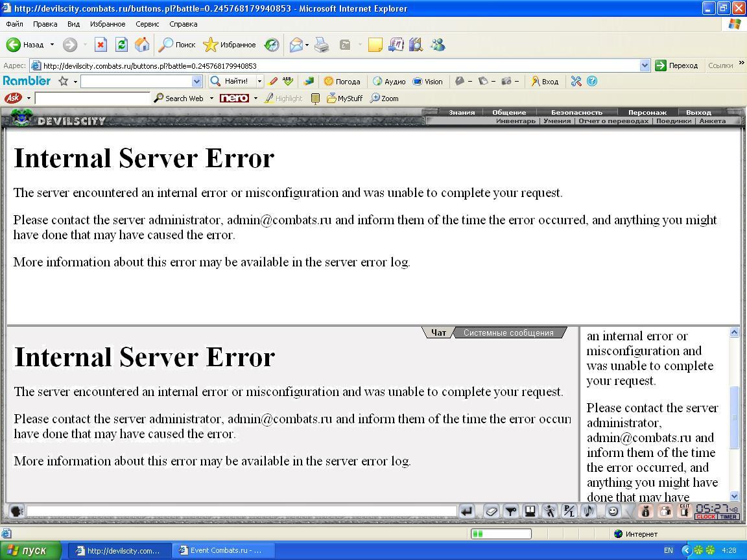Image resolution: width=747 pixels, height=560 pixels.
Task: Click the Переход go button
Action: coord(676,65)
